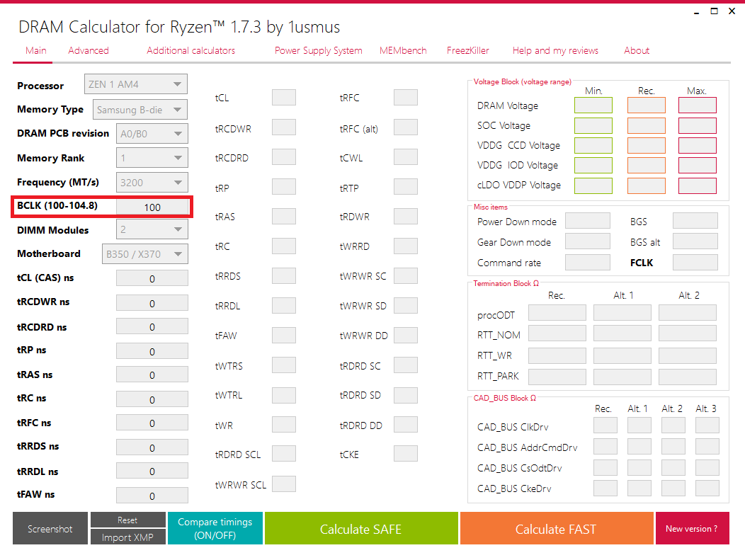Check for a new version
Screen dimensions: 745x560
click(692, 528)
